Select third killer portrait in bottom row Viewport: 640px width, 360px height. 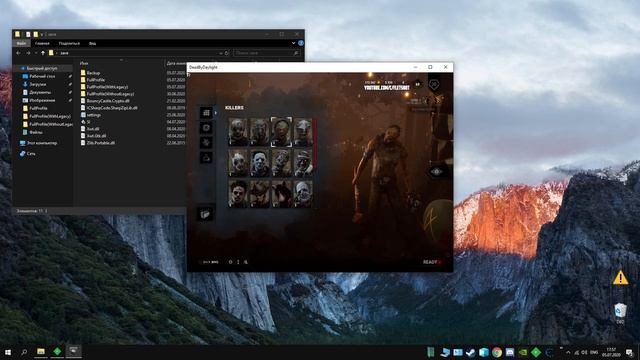point(282,194)
